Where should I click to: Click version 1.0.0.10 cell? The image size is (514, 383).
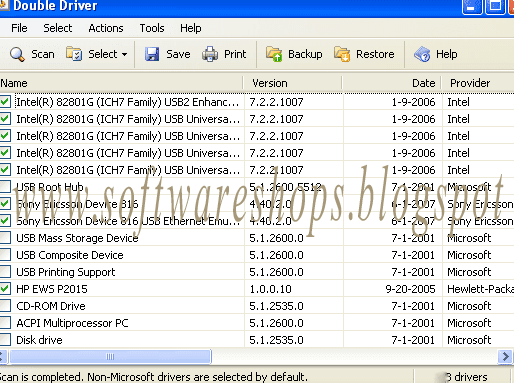[270, 289]
